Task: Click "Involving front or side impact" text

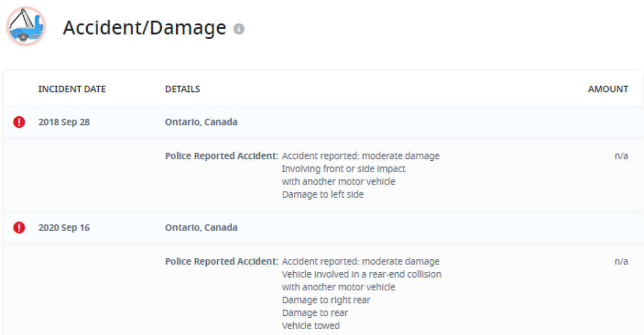Action: (x=344, y=169)
